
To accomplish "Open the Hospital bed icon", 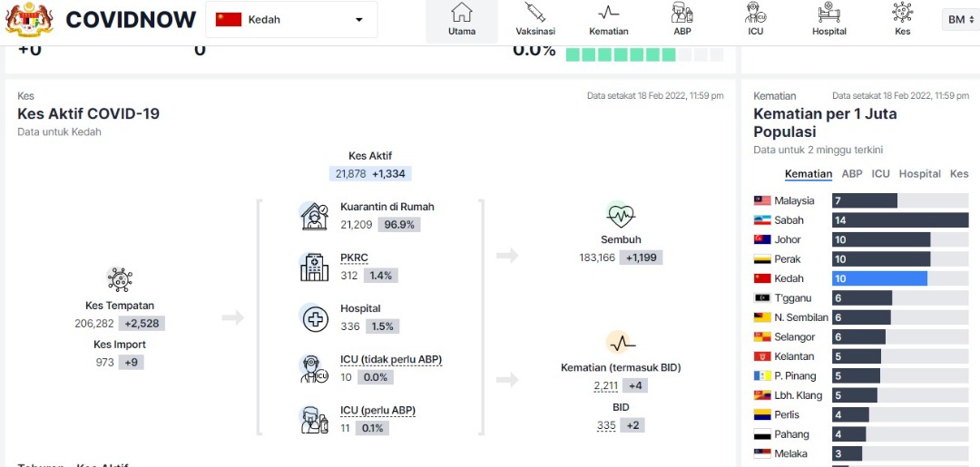I will pos(829,12).
